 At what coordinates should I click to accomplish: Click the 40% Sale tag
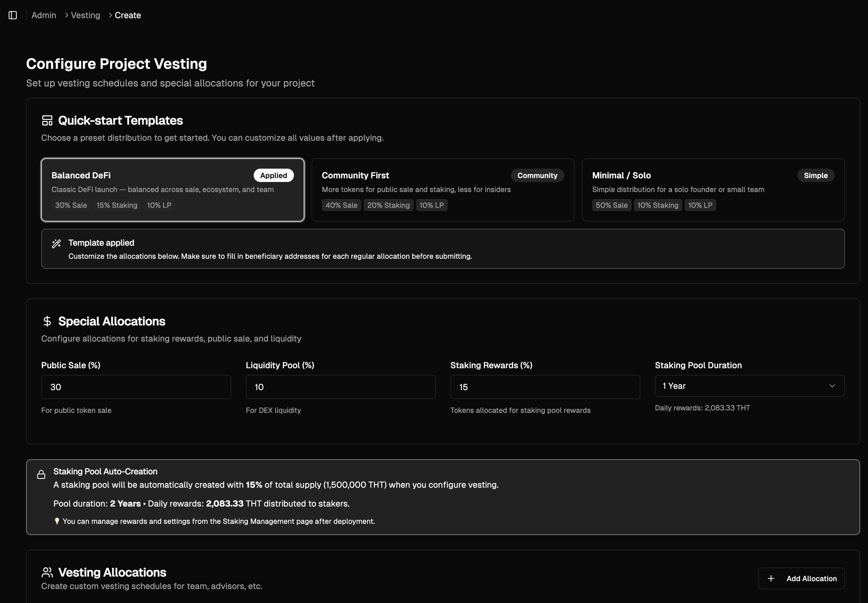tap(341, 205)
